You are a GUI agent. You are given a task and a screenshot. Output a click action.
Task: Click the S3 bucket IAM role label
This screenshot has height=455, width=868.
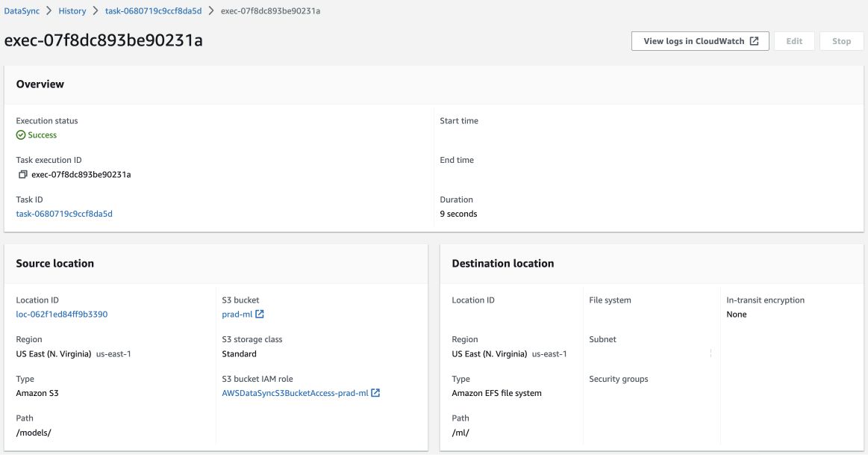tap(257, 379)
